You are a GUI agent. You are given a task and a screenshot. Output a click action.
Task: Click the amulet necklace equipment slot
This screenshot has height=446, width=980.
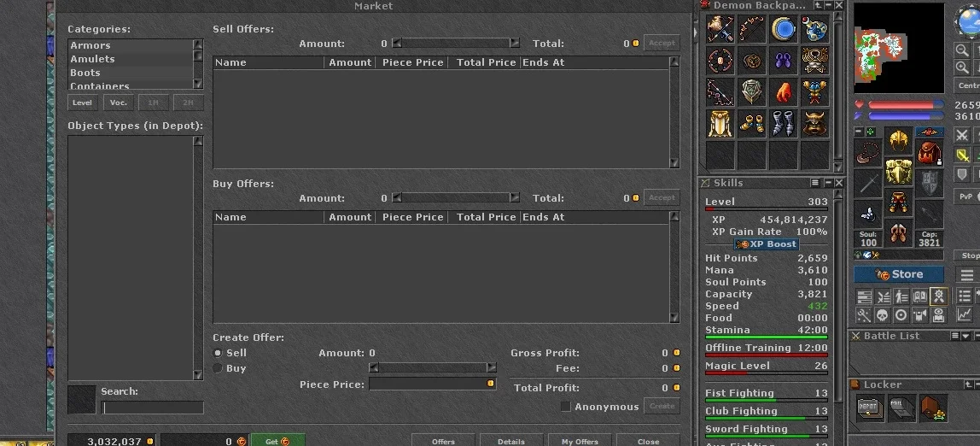[x=868, y=153]
